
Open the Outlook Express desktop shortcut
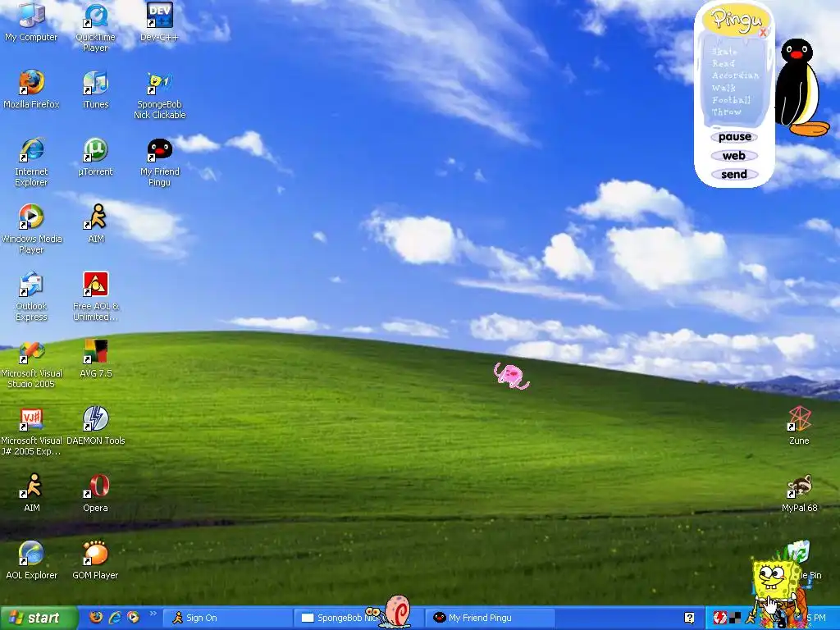pos(31,296)
